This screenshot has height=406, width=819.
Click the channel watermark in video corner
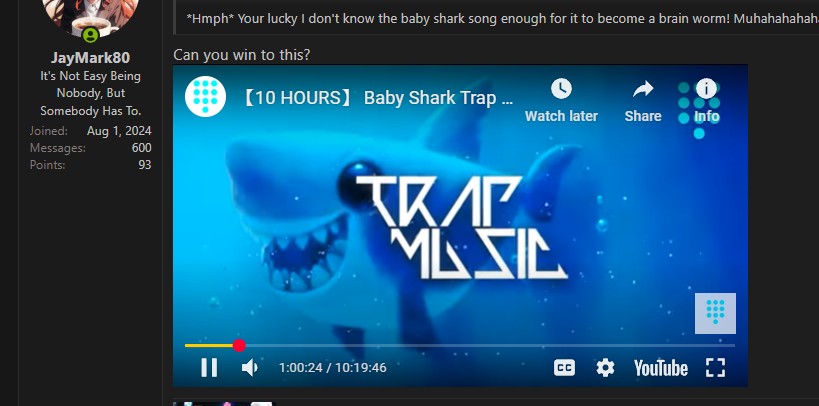point(715,313)
